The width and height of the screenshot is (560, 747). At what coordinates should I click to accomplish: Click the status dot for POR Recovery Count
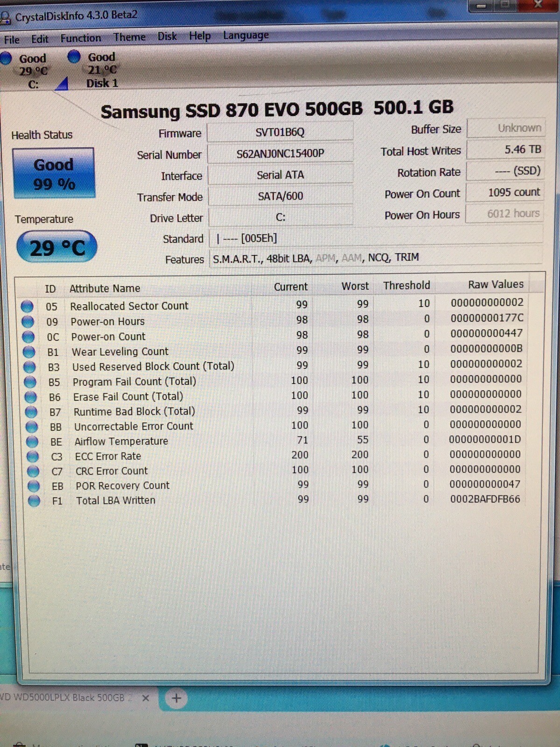34,486
